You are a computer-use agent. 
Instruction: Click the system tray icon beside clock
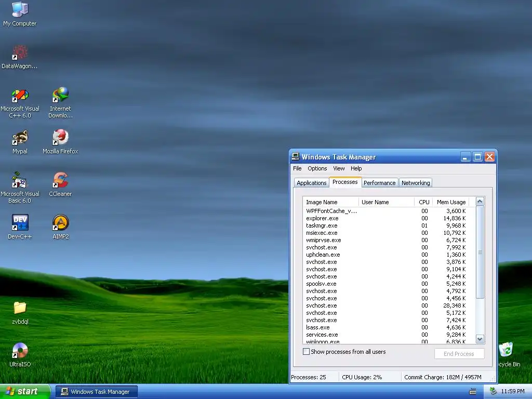point(494,391)
